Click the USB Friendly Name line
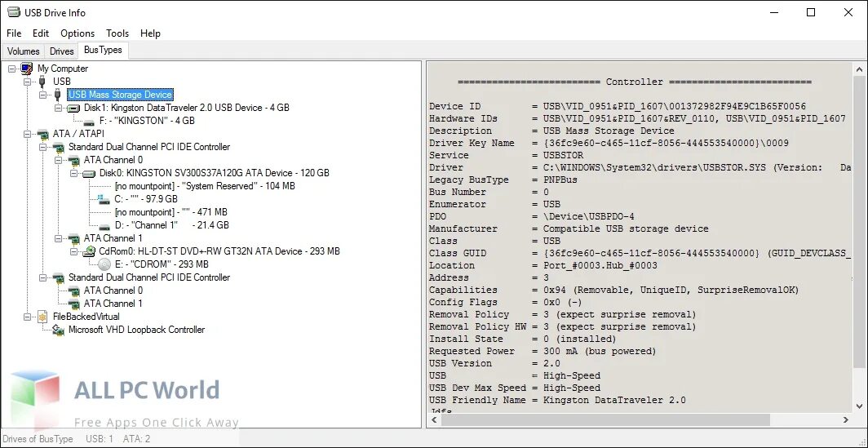The image size is (868, 448). tap(557, 400)
